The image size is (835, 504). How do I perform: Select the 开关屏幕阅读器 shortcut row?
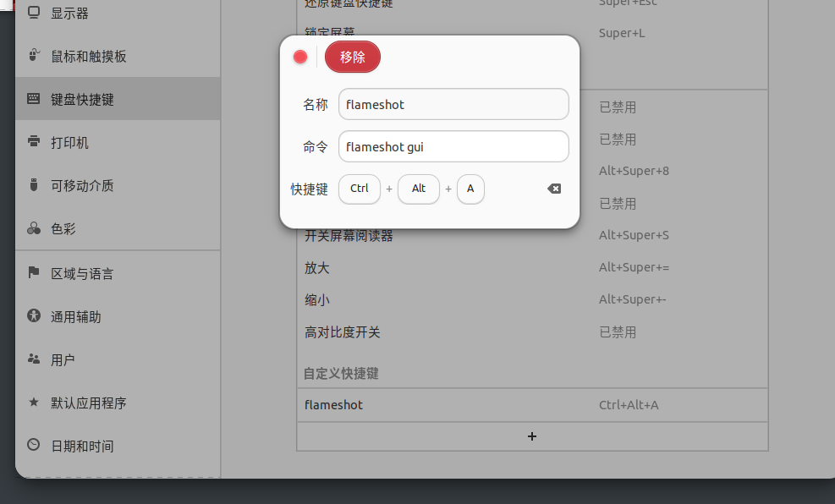pyautogui.click(x=532, y=235)
